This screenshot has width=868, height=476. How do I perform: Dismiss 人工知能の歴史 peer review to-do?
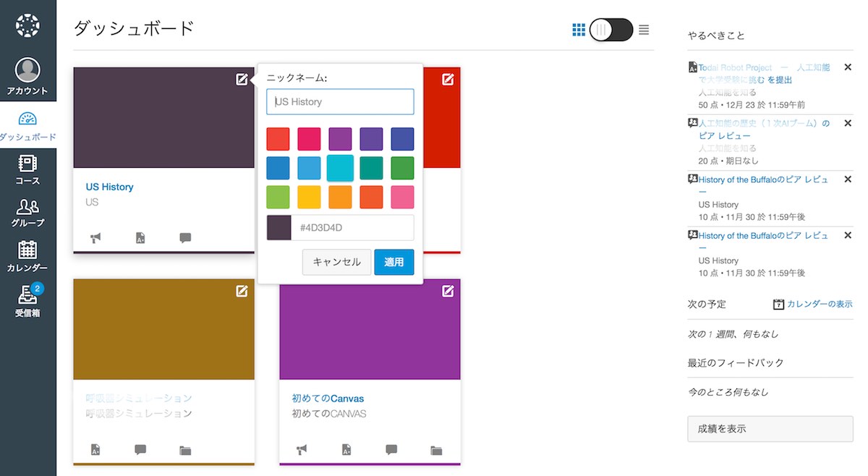[848, 123]
